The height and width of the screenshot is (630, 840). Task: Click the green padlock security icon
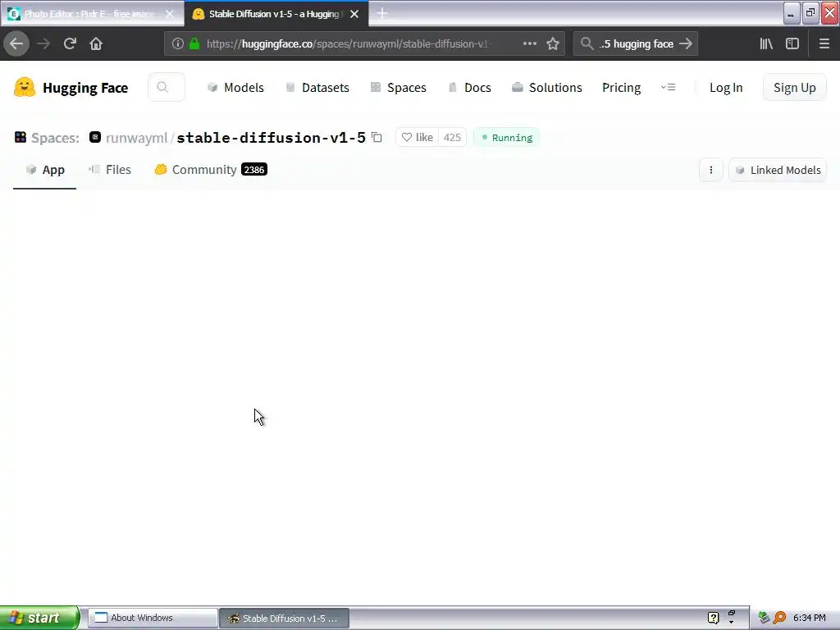pyautogui.click(x=194, y=44)
